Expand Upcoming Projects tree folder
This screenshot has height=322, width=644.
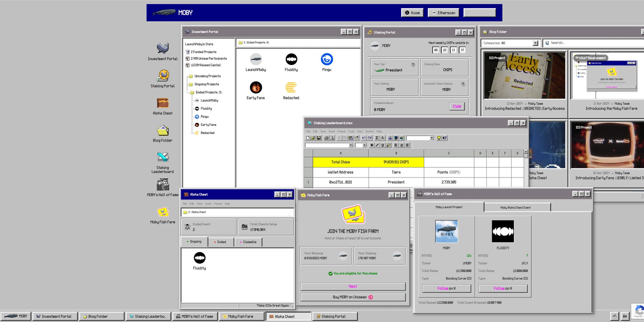[205, 76]
